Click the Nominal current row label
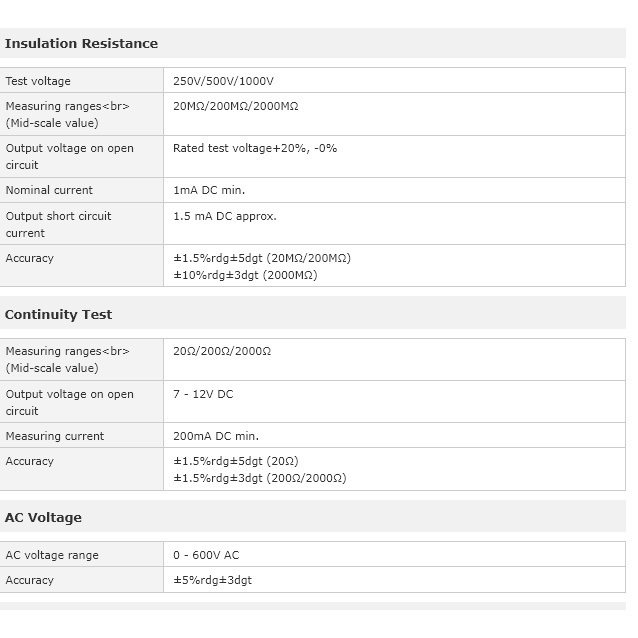The height and width of the screenshot is (638, 638). (49, 190)
